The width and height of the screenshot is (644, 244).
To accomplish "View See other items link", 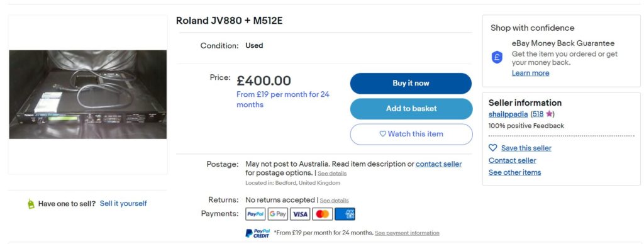I will click(x=514, y=172).
